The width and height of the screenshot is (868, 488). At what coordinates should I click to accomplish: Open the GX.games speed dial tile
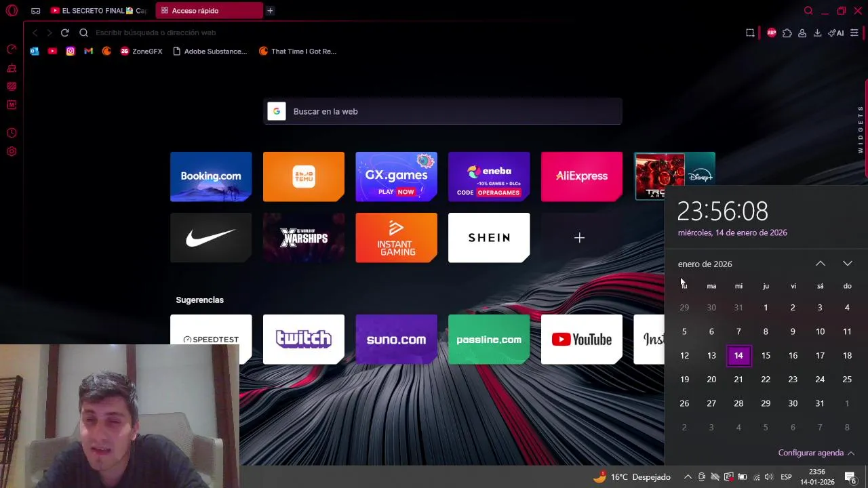[396, 176]
